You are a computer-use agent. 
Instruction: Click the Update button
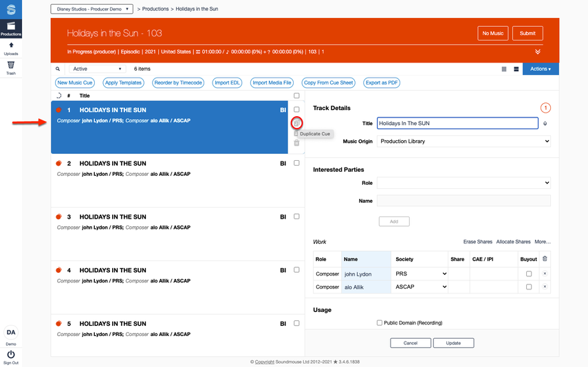point(453,343)
